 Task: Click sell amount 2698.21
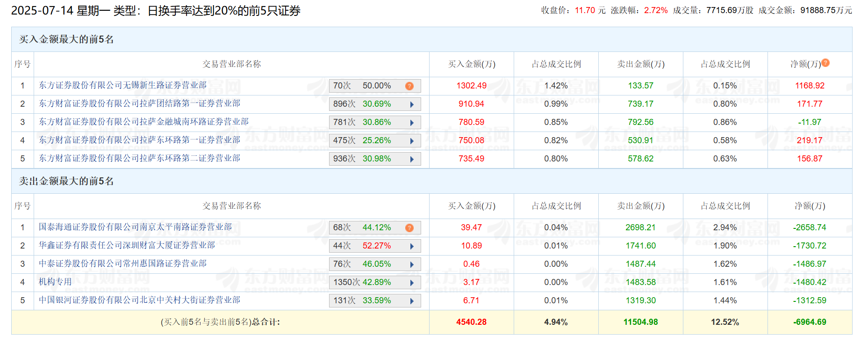click(x=640, y=227)
